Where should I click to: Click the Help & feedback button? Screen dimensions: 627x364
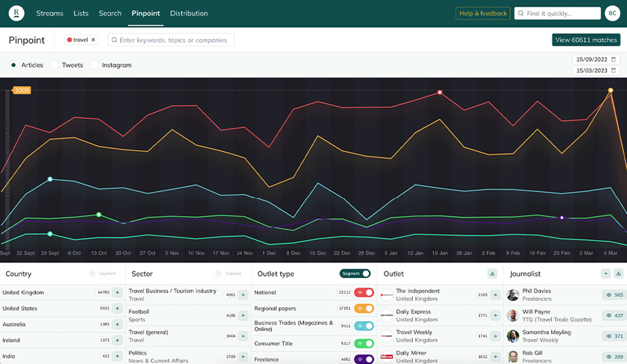pyautogui.click(x=483, y=13)
